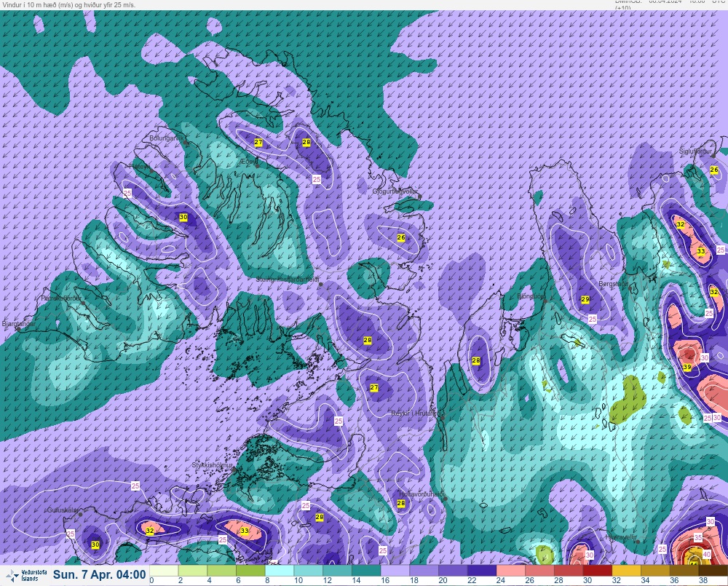Screen dimensions: 728x586
Task: Click the Sun. 7 Apr. 04:00 timestamp
Action: pos(99,575)
